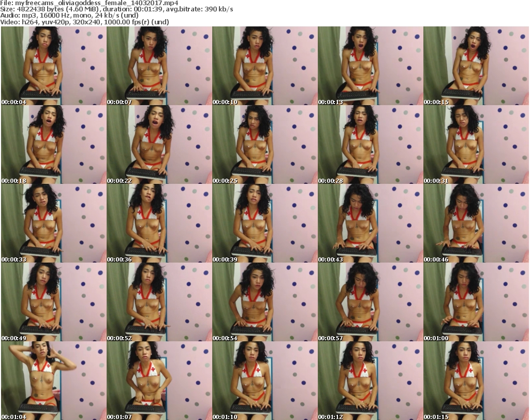
Task: Pick the frame labeled 00:00:28
Action: (371, 144)
